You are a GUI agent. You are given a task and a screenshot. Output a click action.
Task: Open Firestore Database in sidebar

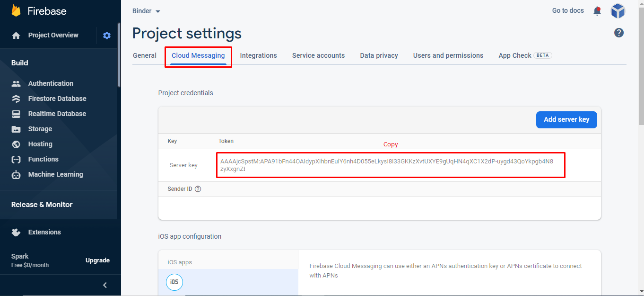[57, 99]
